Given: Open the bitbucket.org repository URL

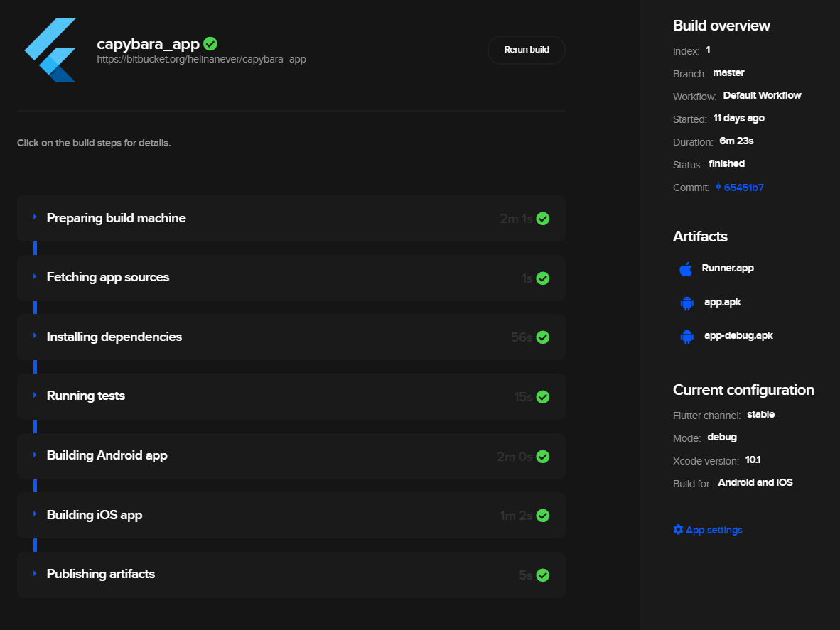Looking at the screenshot, I should pos(201,59).
